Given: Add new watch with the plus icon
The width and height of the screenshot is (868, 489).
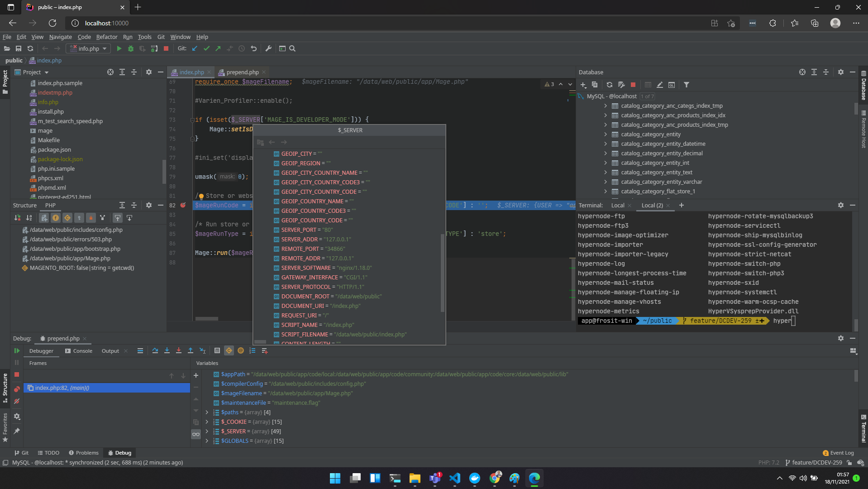Looking at the screenshot, I should click(x=196, y=375).
